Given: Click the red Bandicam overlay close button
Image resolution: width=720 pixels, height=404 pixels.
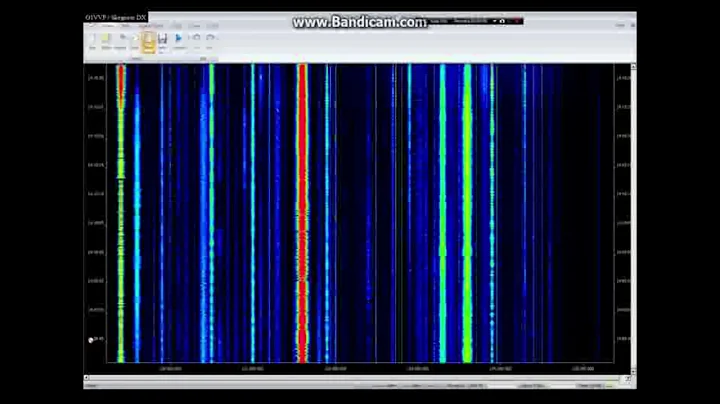Looking at the screenshot, I should pos(517,21).
